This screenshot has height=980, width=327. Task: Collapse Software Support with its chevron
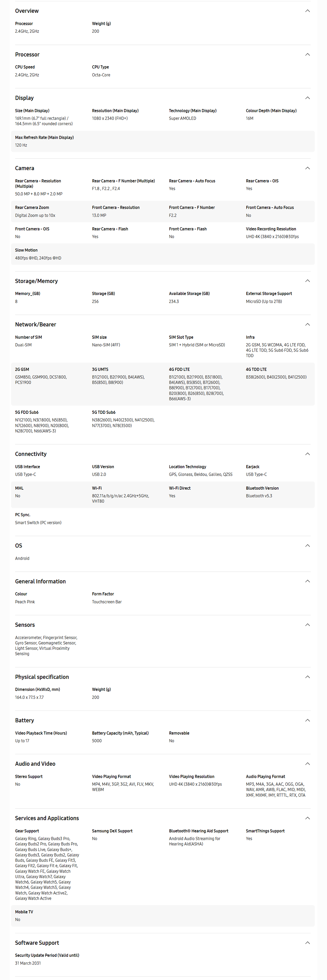308,943
